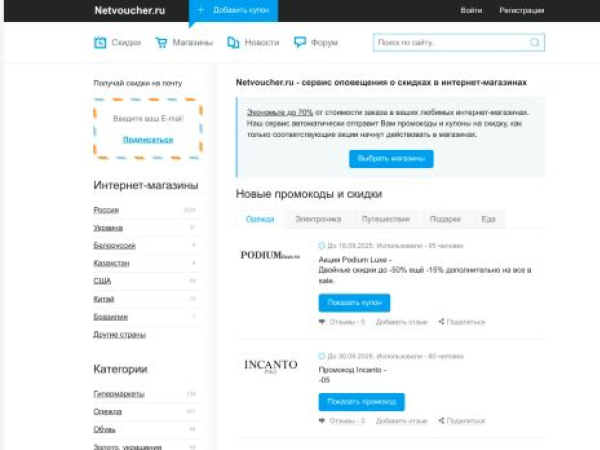600x450 pixels.
Task: Select the Одежда tab
Action: click(260, 219)
